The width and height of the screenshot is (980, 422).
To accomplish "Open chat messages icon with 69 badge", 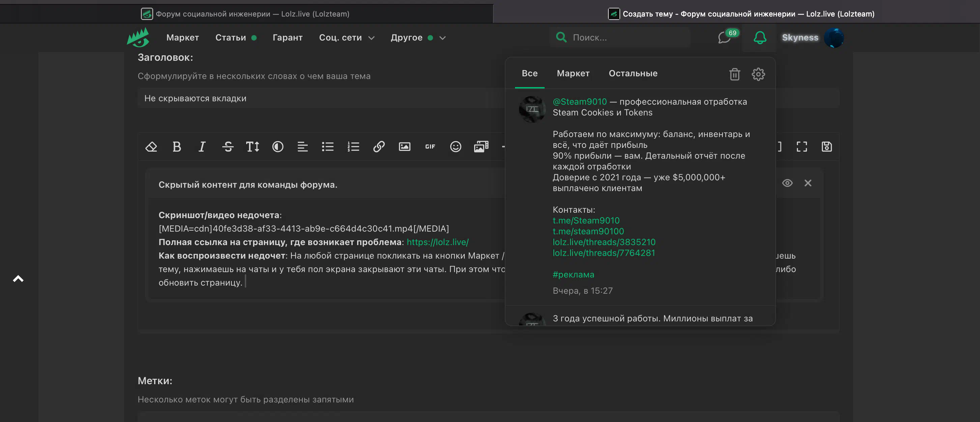I will click(725, 37).
